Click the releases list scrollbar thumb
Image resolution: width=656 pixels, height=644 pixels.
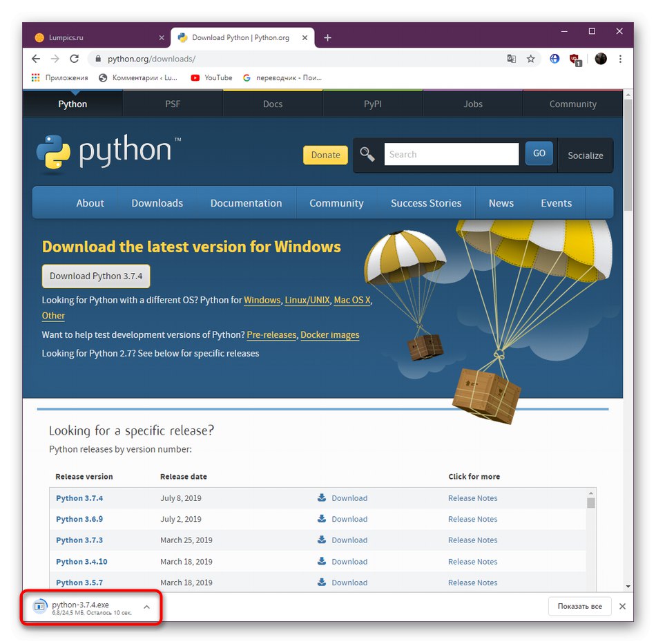[x=590, y=502]
